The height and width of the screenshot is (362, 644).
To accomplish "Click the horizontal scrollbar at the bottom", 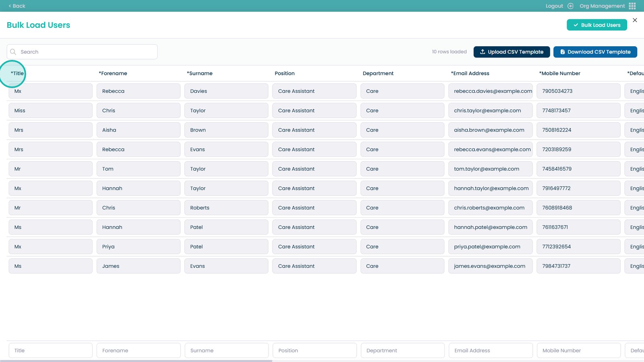I will [x=137, y=360].
